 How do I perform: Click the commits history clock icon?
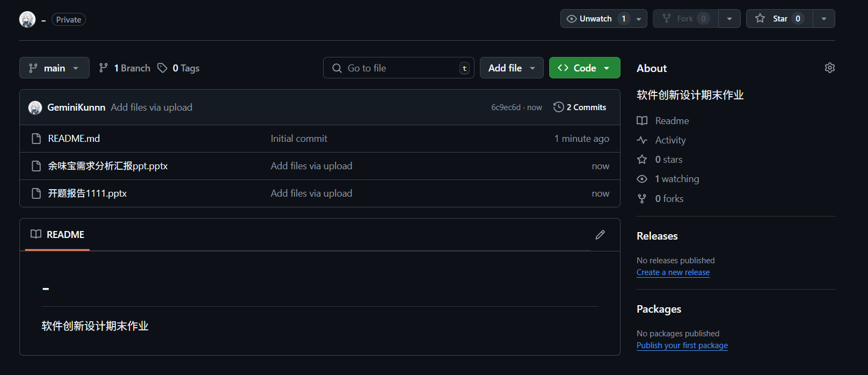[x=558, y=107]
